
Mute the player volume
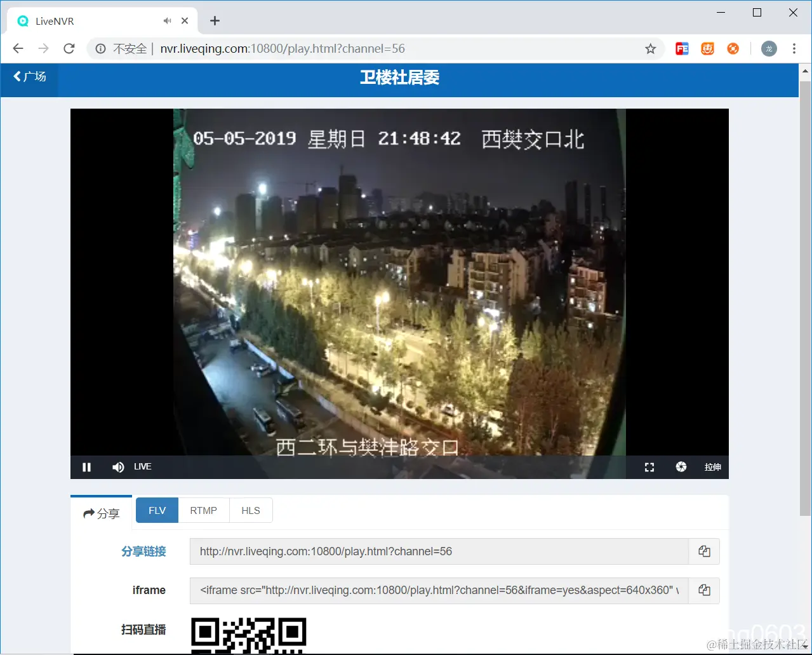coord(117,467)
